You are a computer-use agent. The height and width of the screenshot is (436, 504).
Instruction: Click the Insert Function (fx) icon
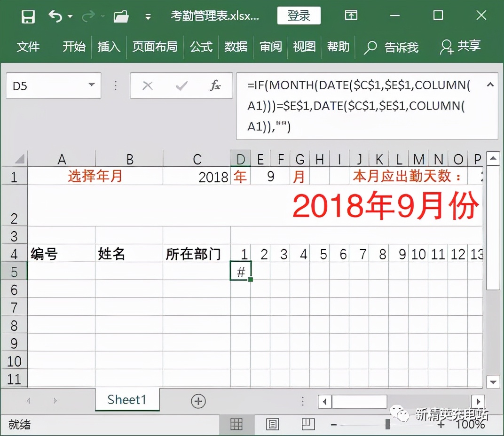tap(216, 86)
